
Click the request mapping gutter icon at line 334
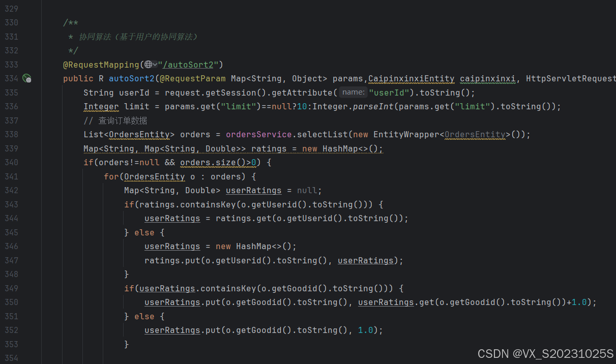(27, 79)
